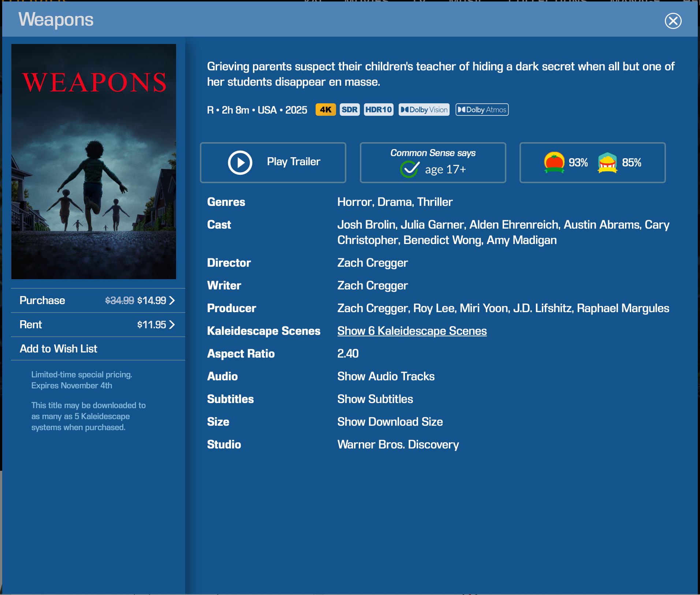Click the SDR badge
This screenshot has width=700, height=595.
350,110
